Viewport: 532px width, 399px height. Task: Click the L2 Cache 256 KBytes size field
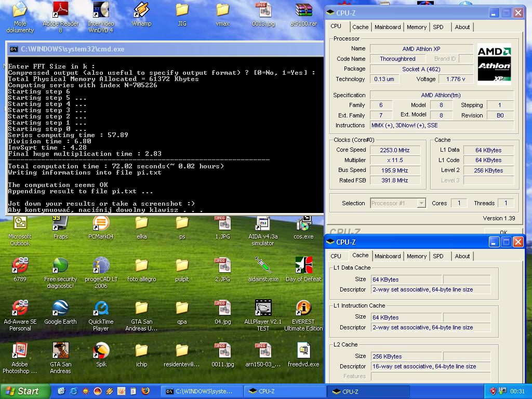click(406, 356)
